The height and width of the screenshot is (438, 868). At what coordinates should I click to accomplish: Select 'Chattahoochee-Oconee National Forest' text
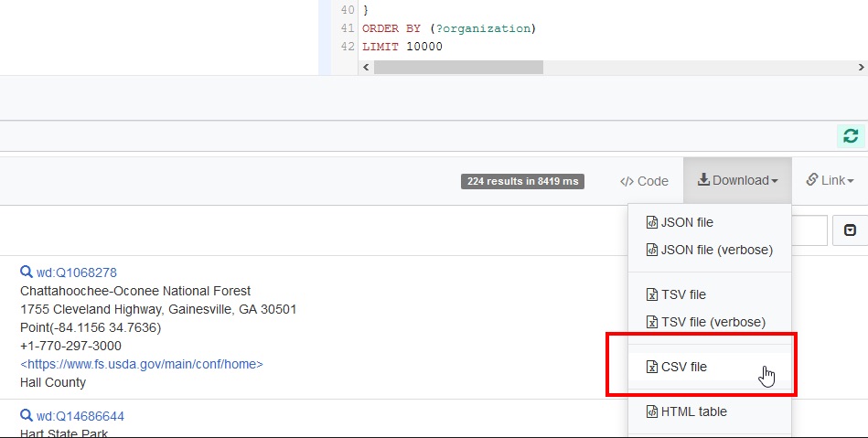pyautogui.click(x=135, y=291)
